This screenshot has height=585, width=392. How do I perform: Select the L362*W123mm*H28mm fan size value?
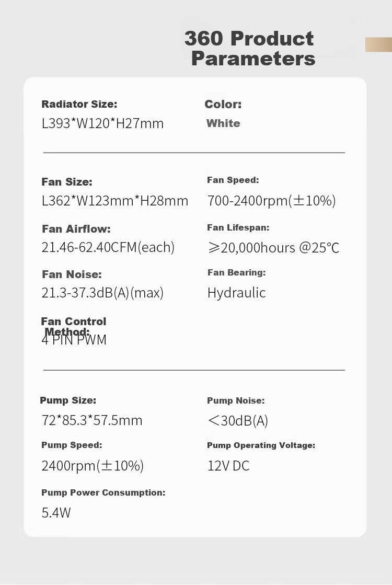(115, 201)
